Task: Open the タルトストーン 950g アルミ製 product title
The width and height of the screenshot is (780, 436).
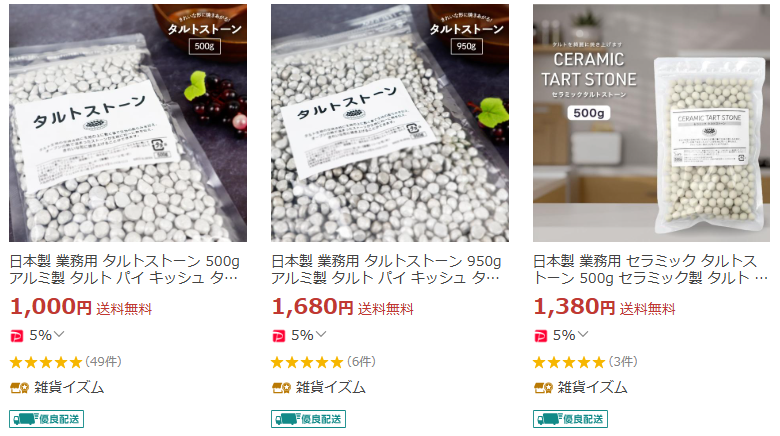Action: (x=386, y=269)
